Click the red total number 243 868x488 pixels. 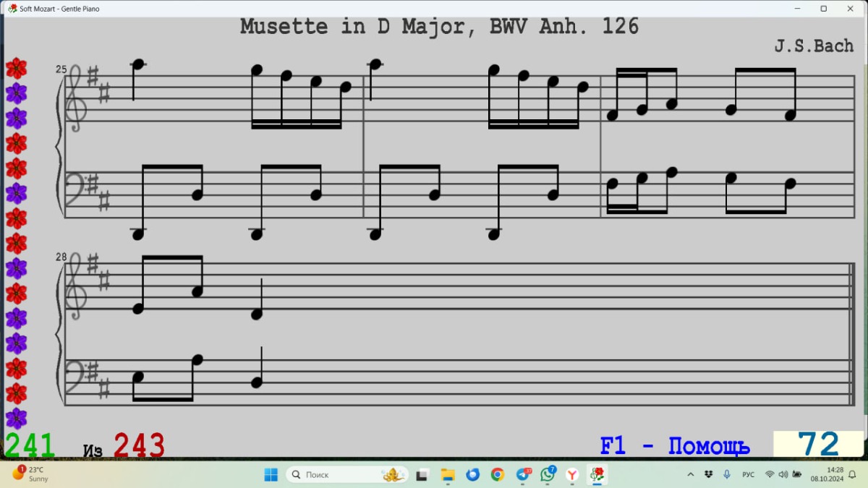tap(139, 446)
